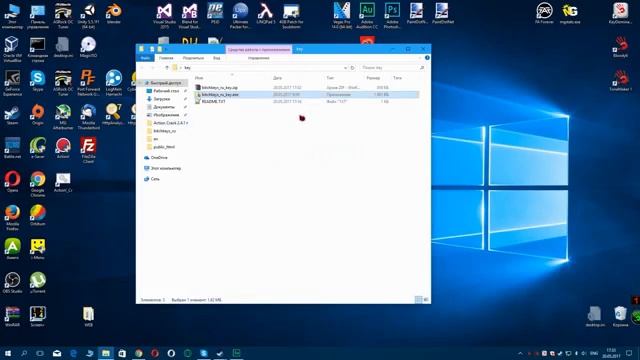Click the Up arrow in Explorer navigation
The image size is (640, 360).
click(x=167, y=68)
